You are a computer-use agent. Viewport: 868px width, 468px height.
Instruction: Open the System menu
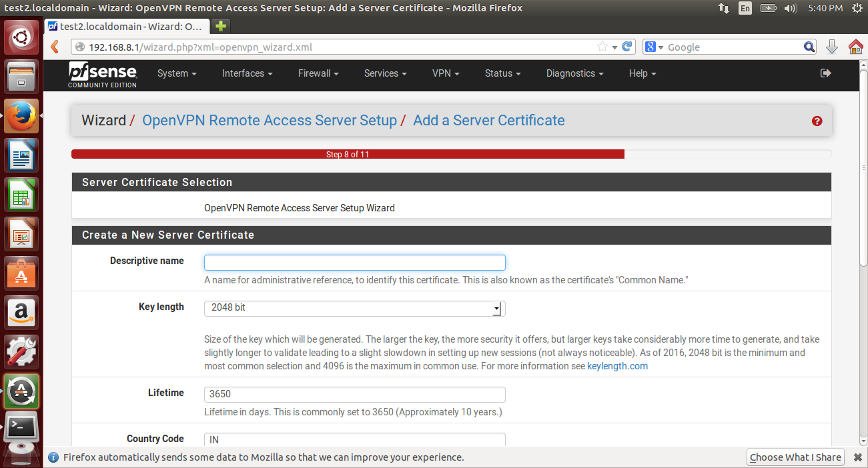pyautogui.click(x=177, y=73)
